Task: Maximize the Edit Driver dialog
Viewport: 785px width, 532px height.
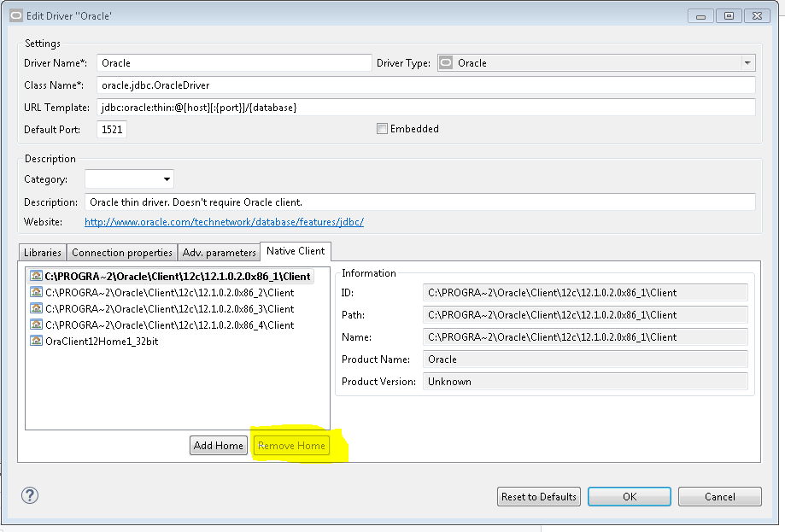Action: 729,16
